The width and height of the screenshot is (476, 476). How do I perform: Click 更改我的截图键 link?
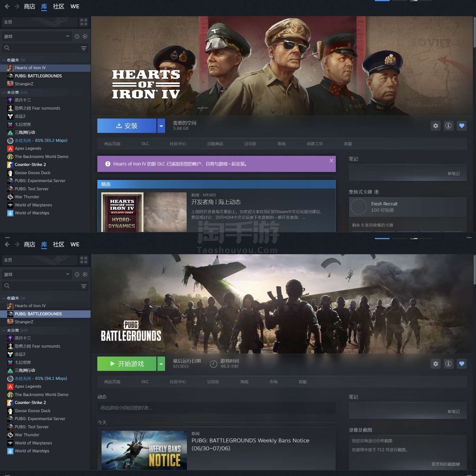point(446,464)
